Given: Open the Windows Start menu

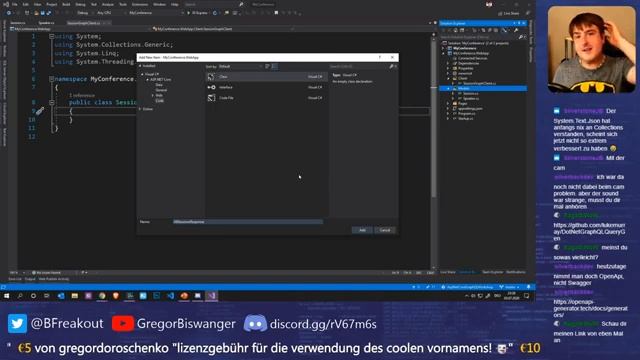Looking at the screenshot, I should 7,296.
